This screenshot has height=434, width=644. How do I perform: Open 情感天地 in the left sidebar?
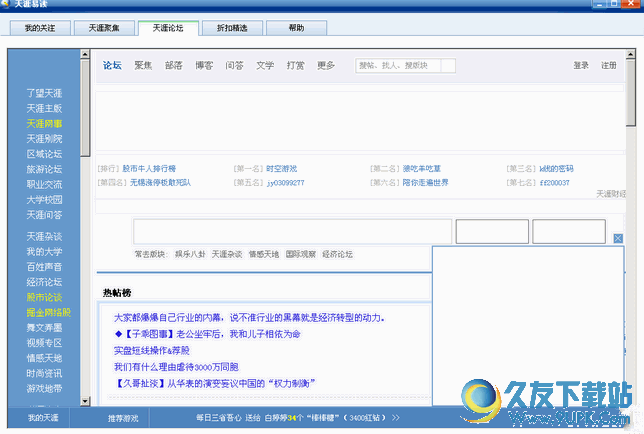tap(44, 358)
